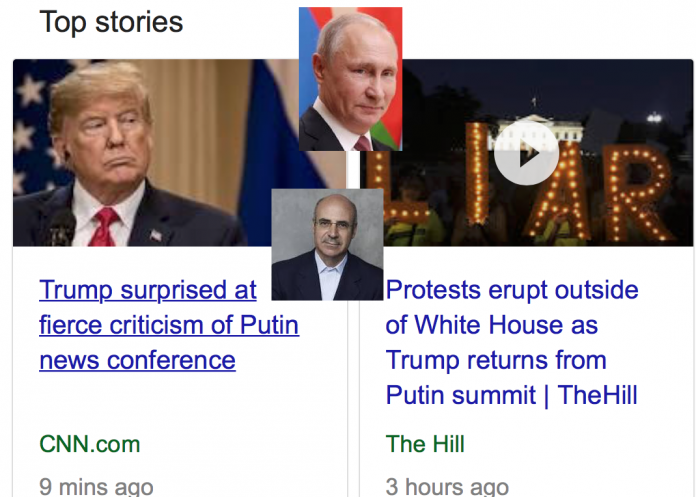Screen dimensions: 696x497
Task: Click the microphone in the CNN story photo
Action: (x=60, y=228)
